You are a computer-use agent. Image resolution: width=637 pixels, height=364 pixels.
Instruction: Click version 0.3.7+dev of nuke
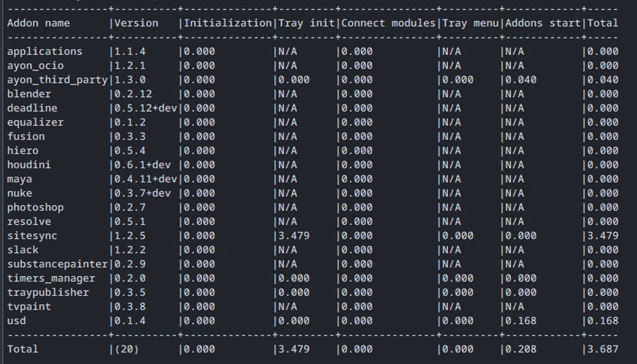point(143,193)
